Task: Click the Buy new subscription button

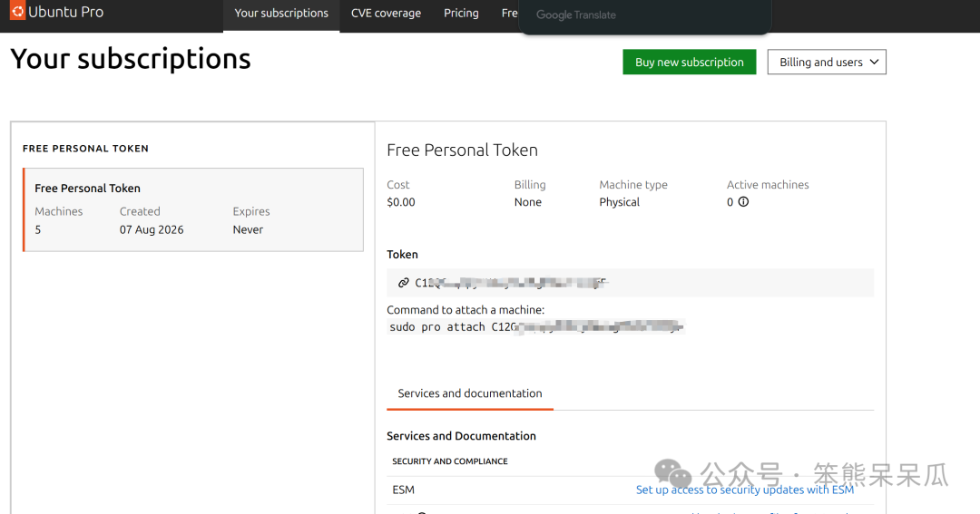Action: [690, 62]
